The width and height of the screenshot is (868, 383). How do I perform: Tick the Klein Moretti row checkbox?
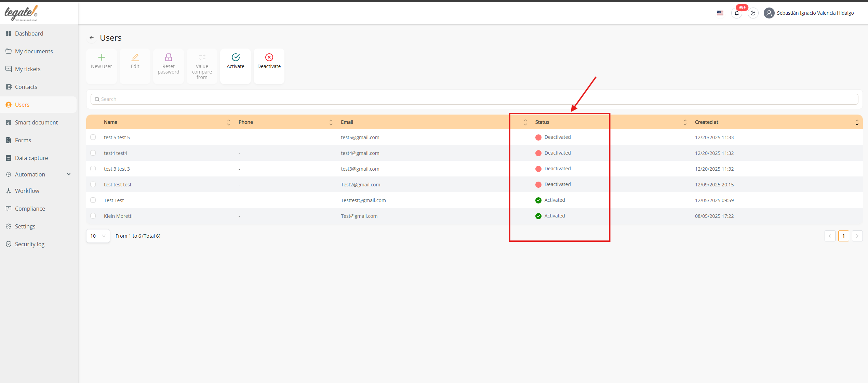pyautogui.click(x=93, y=216)
